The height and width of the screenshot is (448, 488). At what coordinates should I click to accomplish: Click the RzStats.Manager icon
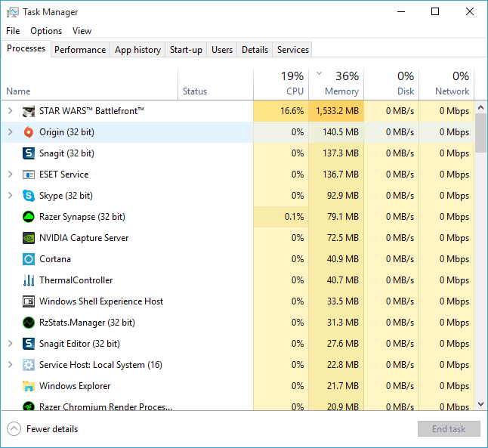coord(29,323)
